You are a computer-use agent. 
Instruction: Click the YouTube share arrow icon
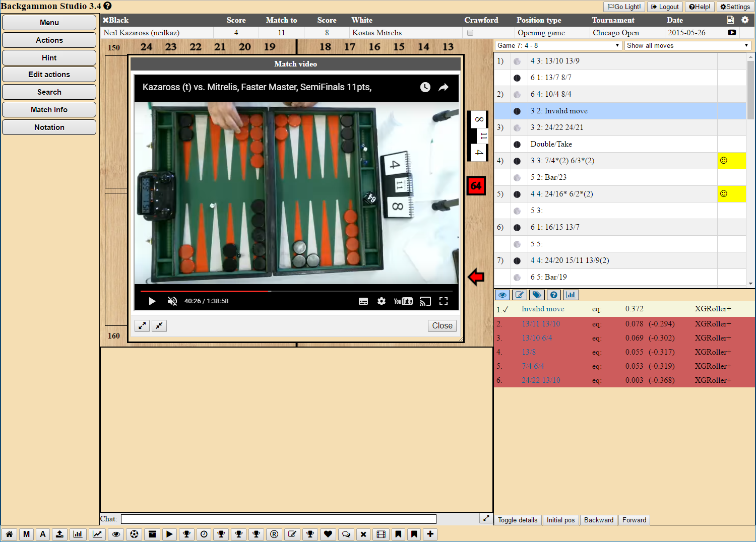coord(444,87)
